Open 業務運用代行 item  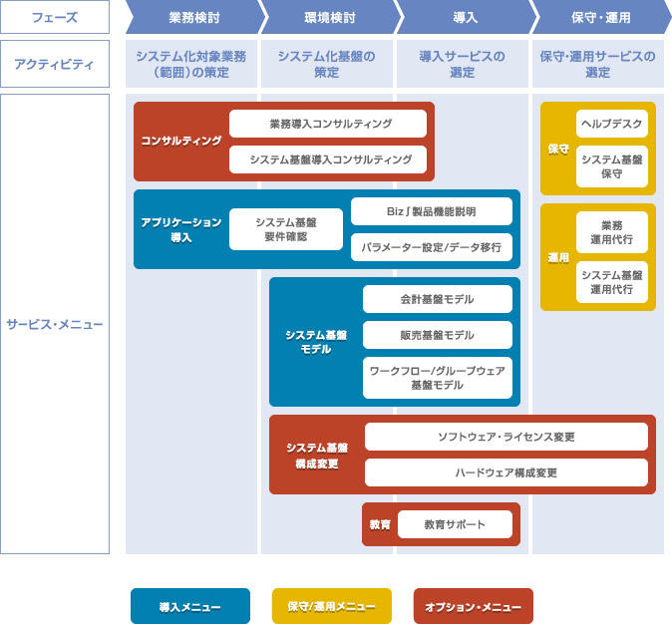pyautogui.click(x=612, y=232)
